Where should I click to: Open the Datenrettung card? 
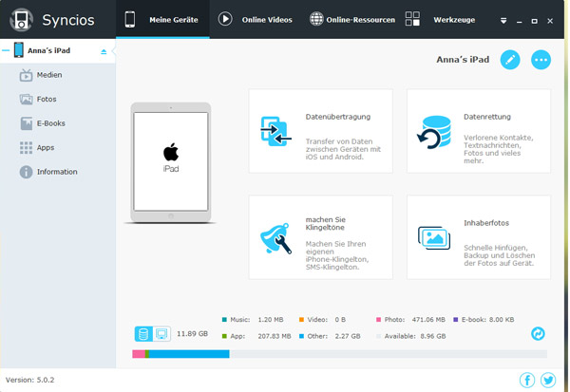tap(479, 131)
